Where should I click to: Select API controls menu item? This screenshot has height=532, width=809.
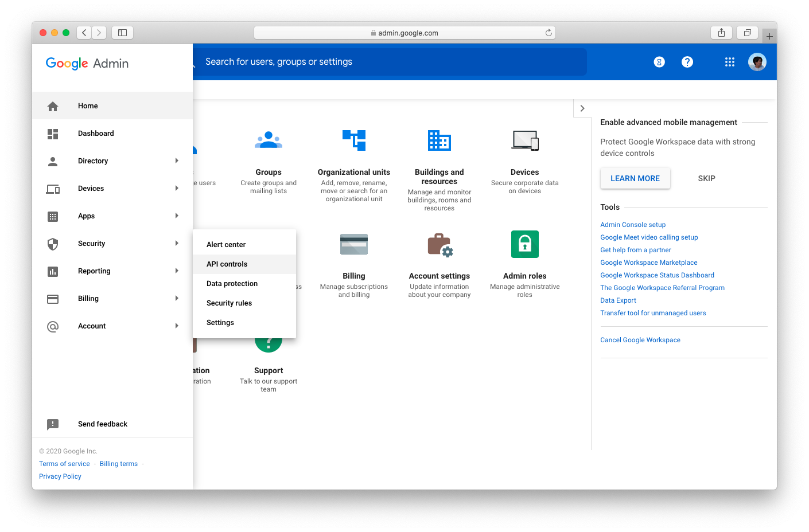tap(244, 264)
